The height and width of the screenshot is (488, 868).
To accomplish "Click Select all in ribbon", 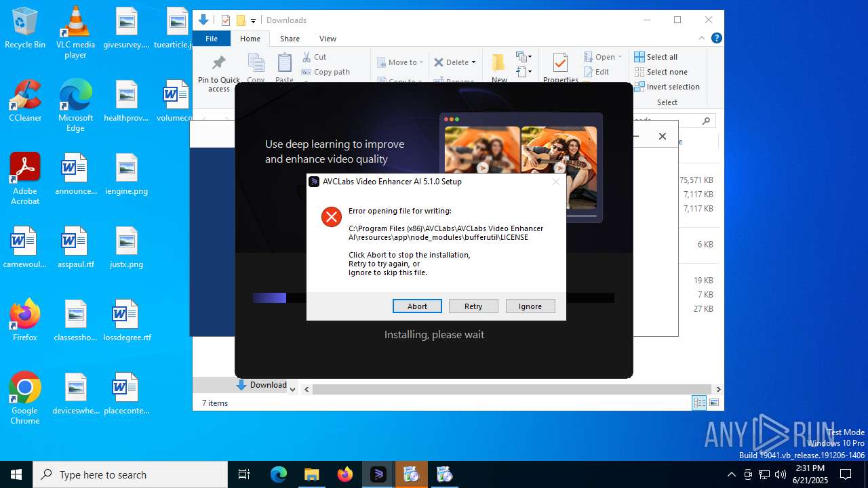I will point(656,57).
